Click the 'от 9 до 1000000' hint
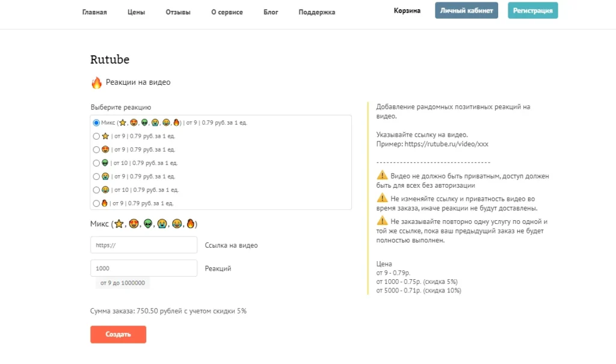The image size is (616, 364). (123, 283)
